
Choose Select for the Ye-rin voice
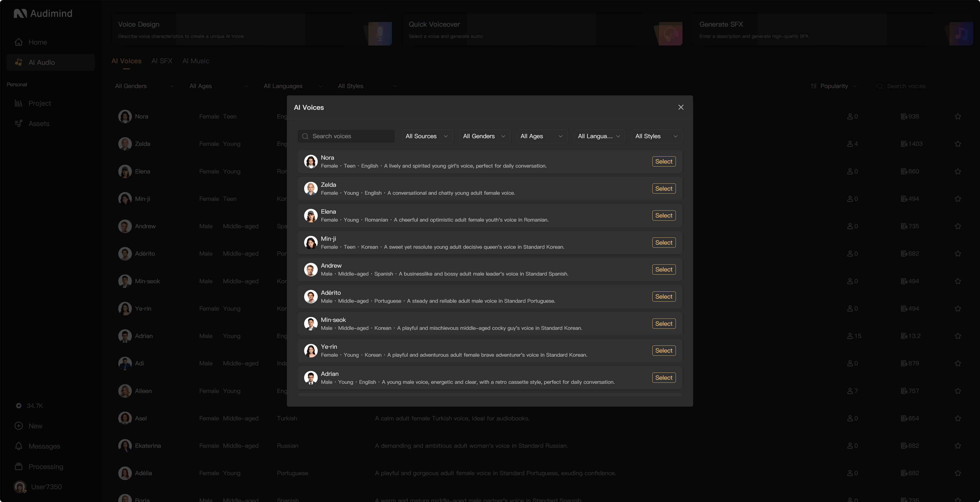(x=664, y=351)
